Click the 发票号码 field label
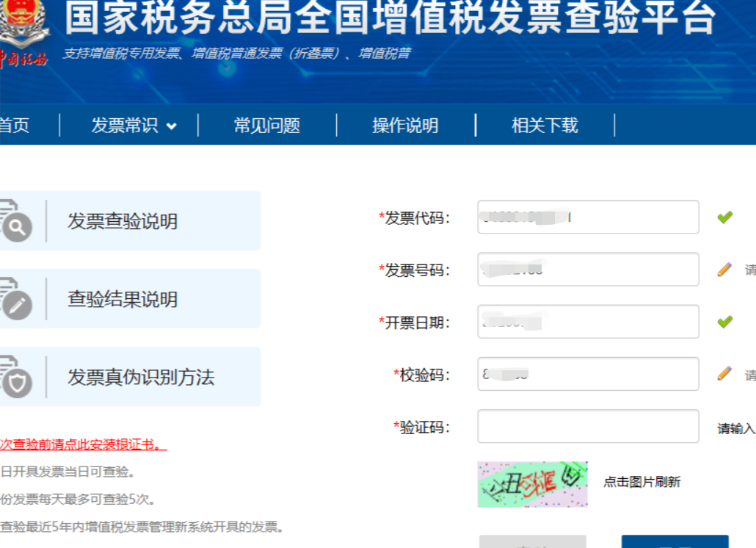The width and height of the screenshot is (756, 548). coord(414,270)
